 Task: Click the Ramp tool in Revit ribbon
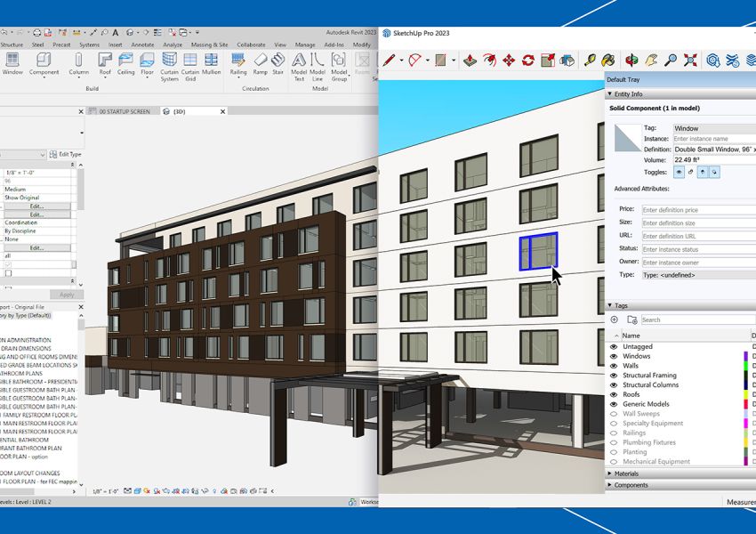tap(261, 64)
